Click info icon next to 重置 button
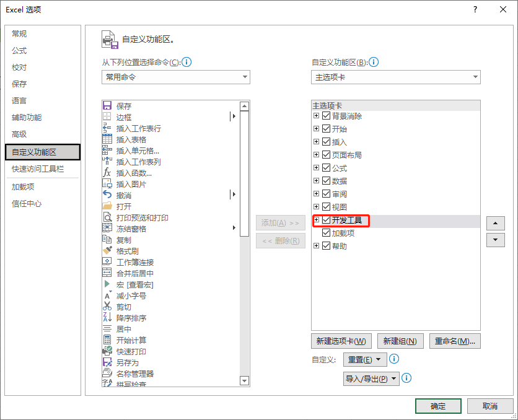 pyautogui.click(x=394, y=359)
